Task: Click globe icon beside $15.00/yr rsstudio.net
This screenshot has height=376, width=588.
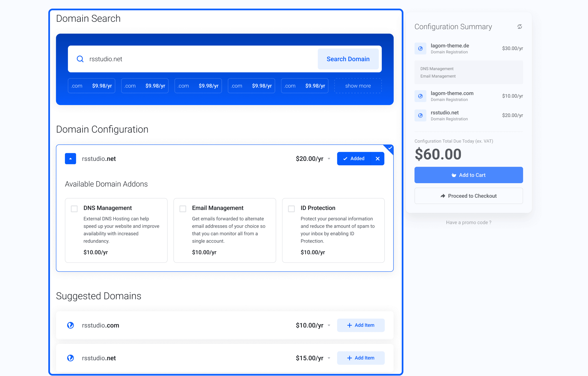Action: click(71, 358)
